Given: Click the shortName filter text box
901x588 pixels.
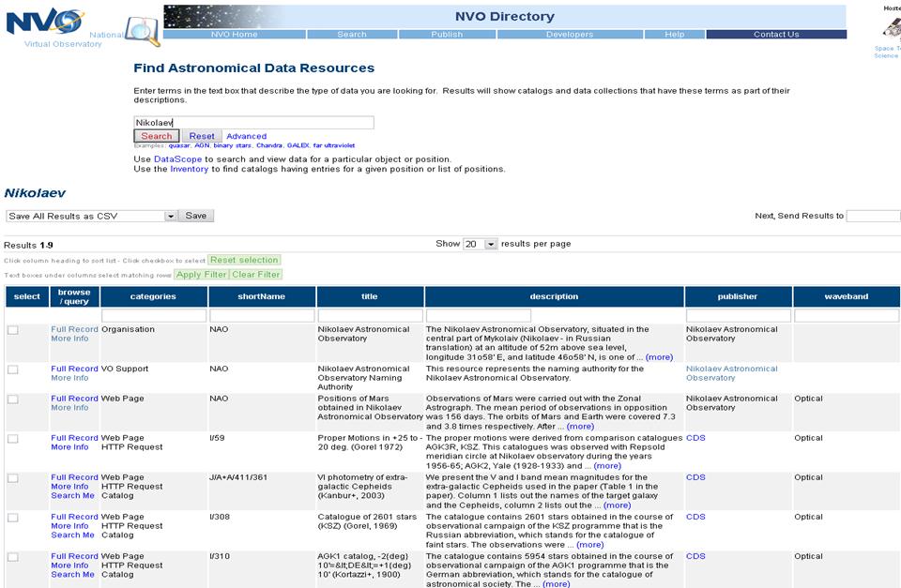Looking at the screenshot, I should click(262, 315).
